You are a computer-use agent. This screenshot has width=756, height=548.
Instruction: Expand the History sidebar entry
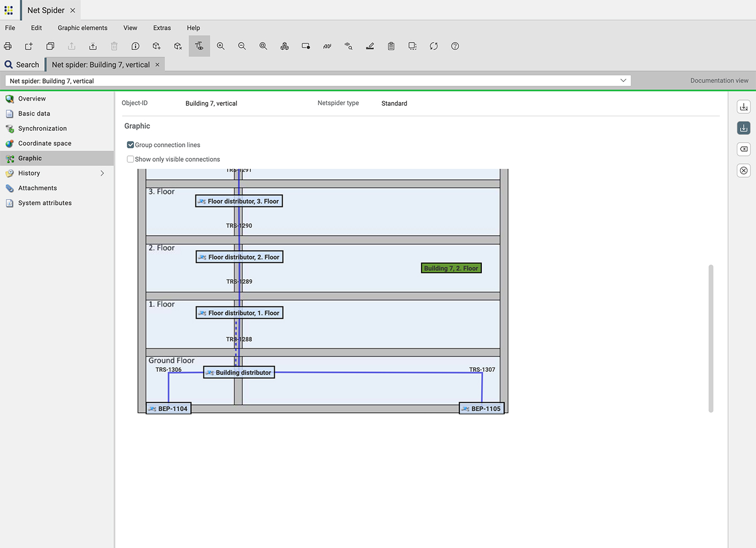coord(102,173)
